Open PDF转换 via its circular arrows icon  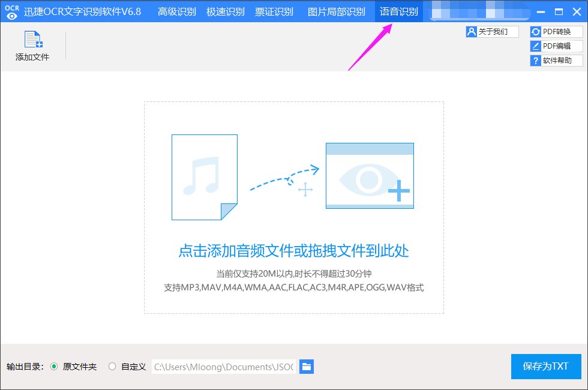pos(536,31)
